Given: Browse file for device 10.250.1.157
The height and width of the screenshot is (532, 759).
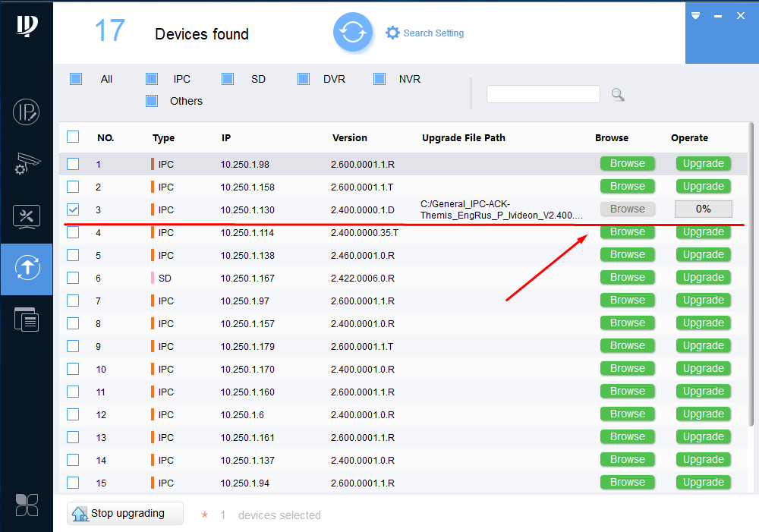Looking at the screenshot, I should click(628, 323).
